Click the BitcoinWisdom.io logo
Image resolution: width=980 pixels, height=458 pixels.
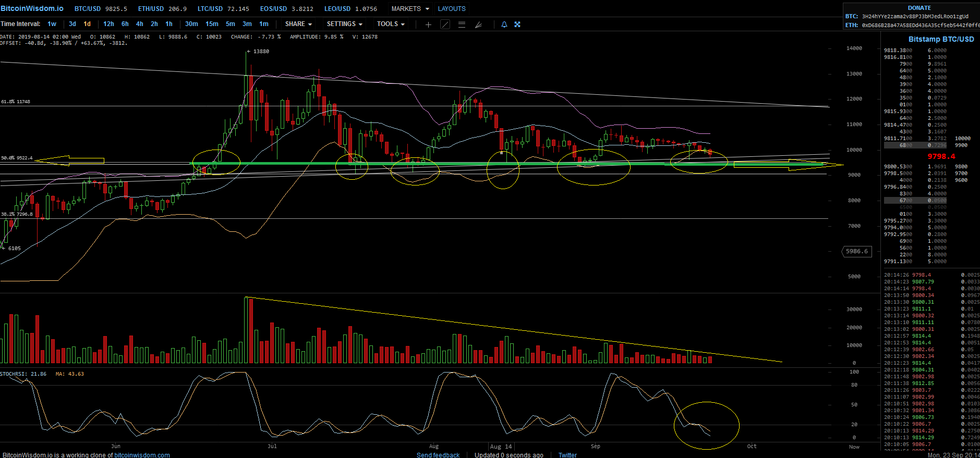(32, 8)
